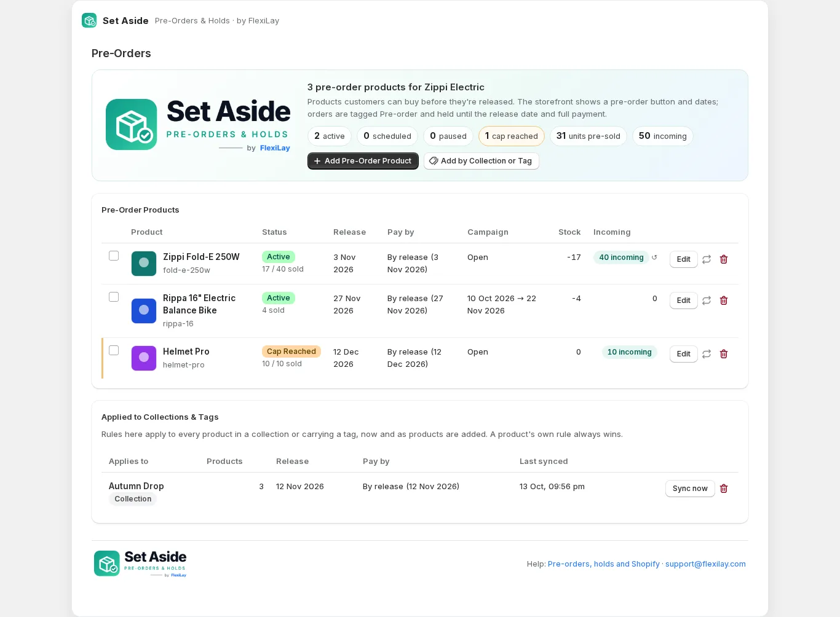The width and height of the screenshot is (840, 617).
Task: Click the Release column header in Pre-Order Products
Action: pos(349,232)
